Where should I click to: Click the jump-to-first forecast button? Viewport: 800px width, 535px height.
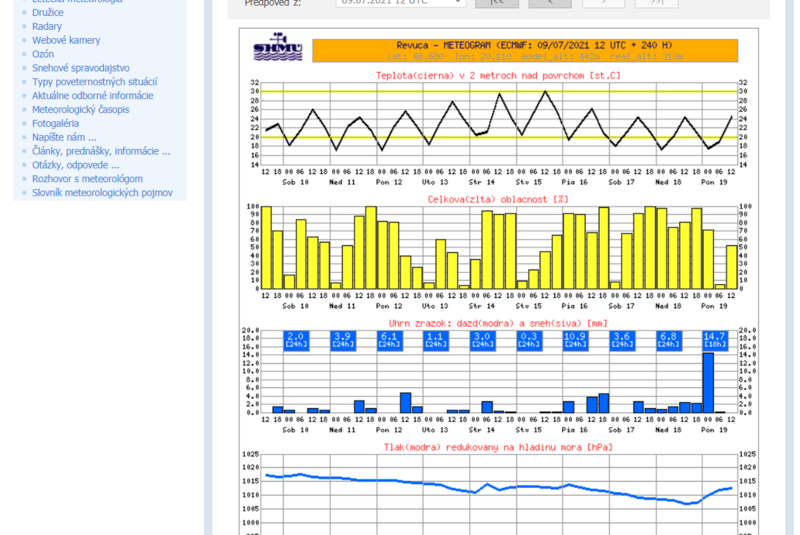[496, 3]
